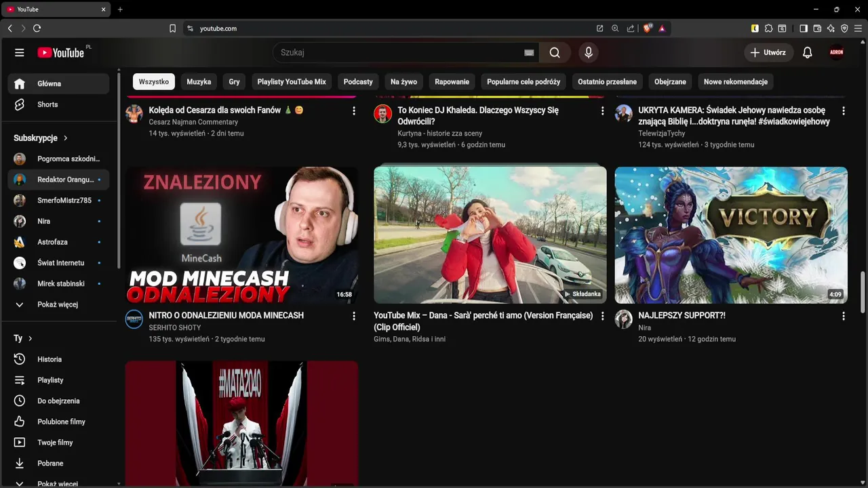Click bookmark icon left of address bar

pos(172,28)
